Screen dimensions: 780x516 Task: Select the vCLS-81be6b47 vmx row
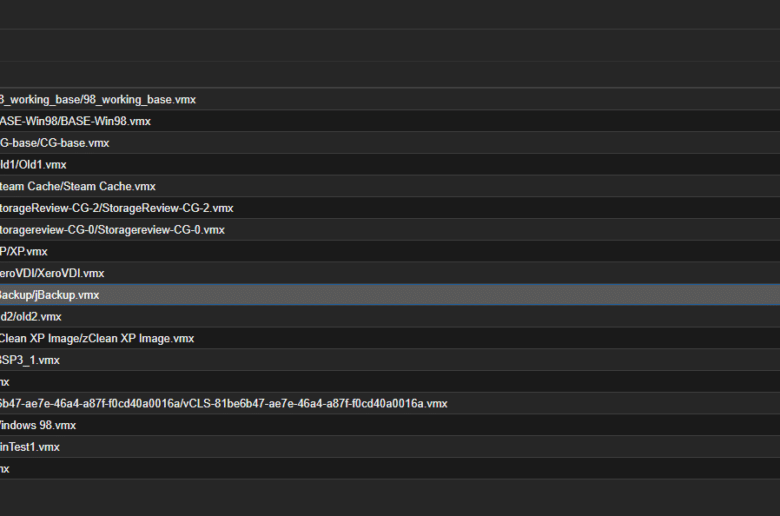(390, 404)
